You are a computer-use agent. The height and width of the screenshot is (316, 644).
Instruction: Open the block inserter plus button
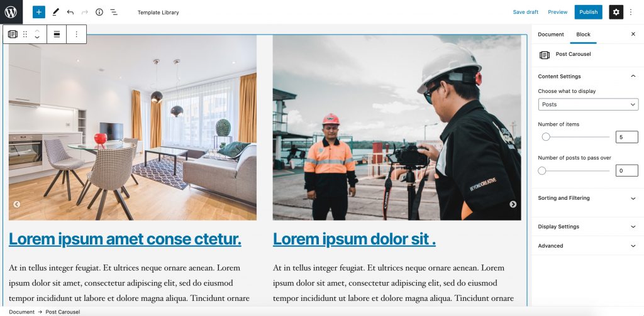point(38,12)
